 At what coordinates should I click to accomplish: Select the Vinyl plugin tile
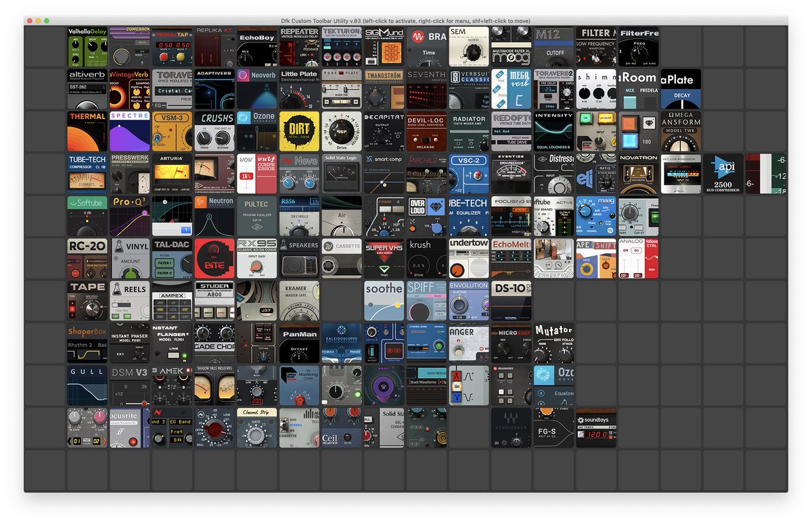point(130,258)
